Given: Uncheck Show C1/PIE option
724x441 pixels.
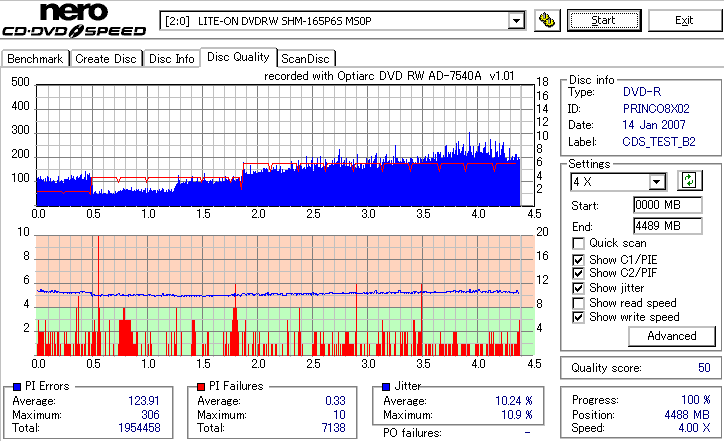Looking at the screenshot, I should pyautogui.click(x=578, y=260).
